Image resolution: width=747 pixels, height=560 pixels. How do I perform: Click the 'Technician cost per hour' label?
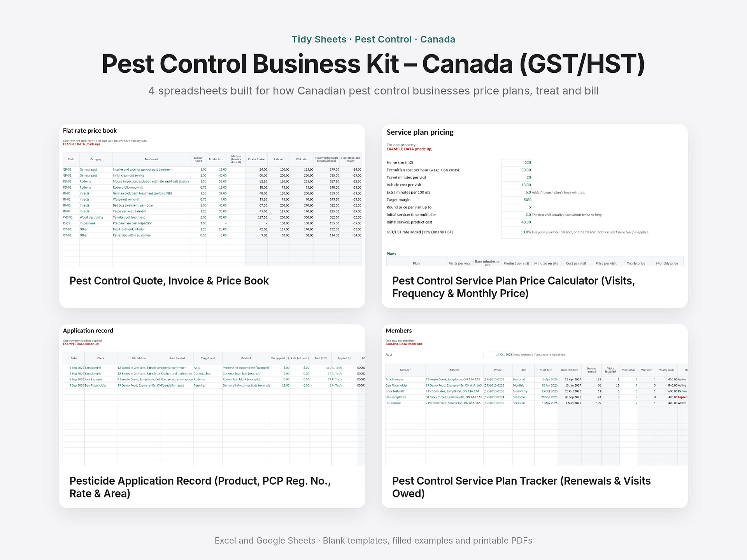[423, 170]
